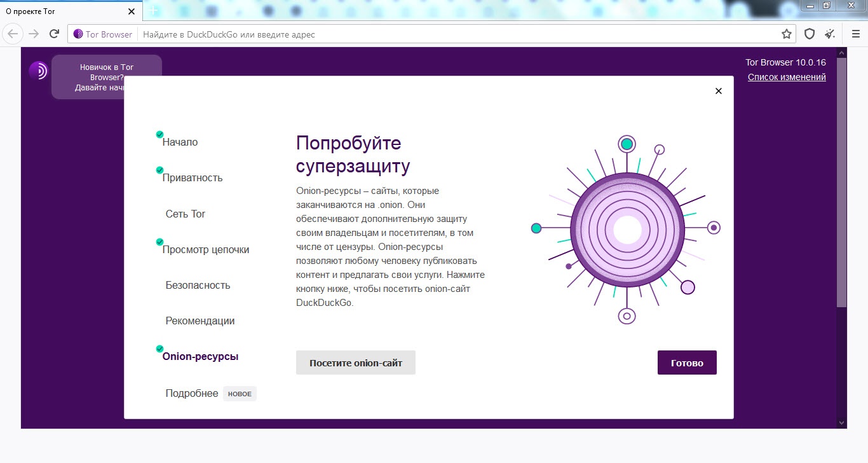This screenshot has height=463, width=868.
Task: Close the onboarding dialog with X
Action: coord(719,91)
